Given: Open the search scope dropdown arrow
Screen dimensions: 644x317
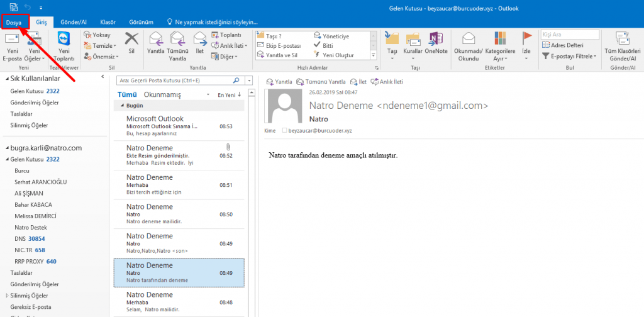Looking at the screenshot, I should coord(250,81).
